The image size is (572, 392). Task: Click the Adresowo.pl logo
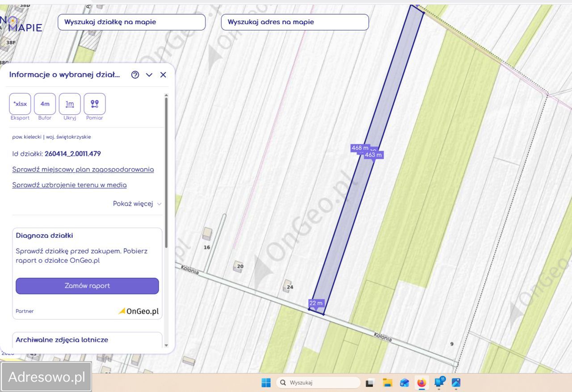point(46,377)
